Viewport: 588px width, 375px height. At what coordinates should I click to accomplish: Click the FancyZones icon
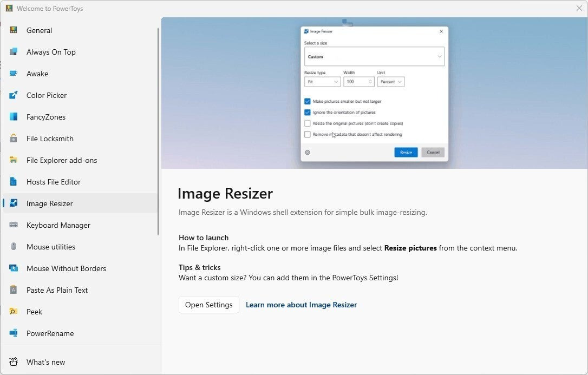(x=14, y=117)
